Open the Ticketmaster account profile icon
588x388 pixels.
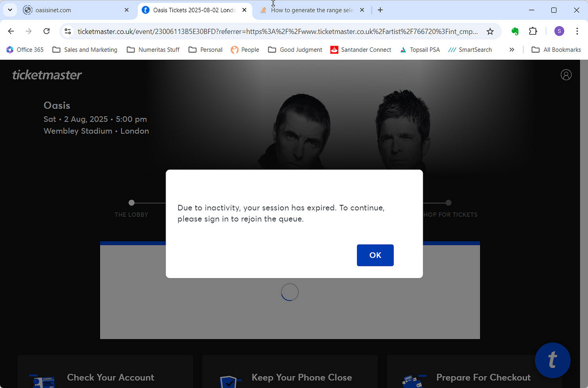(566, 75)
